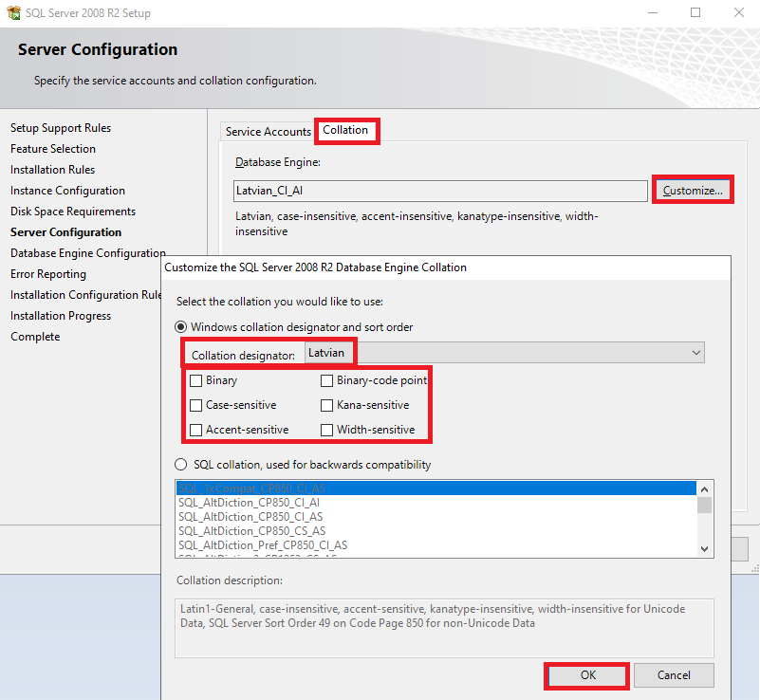The height and width of the screenshot is (700, 760).
Task: Click Disk Space Requirements step
Action: point(73,212)
